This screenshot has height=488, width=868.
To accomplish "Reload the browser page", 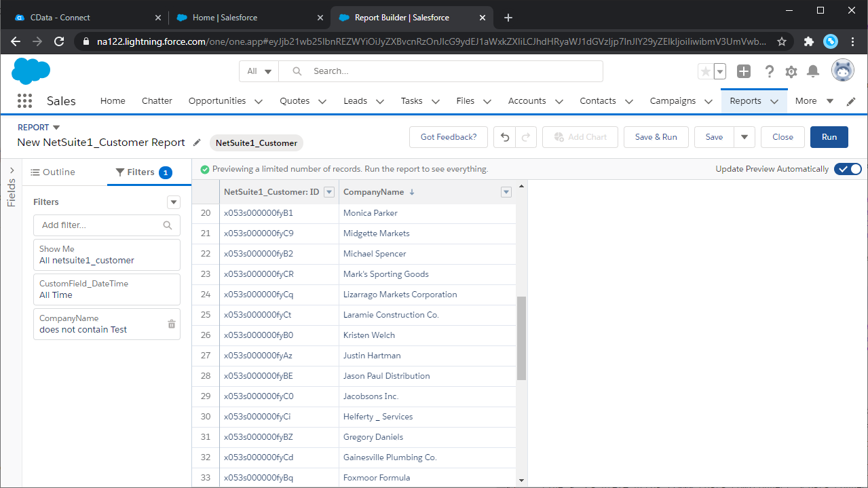I will [59, 41].
